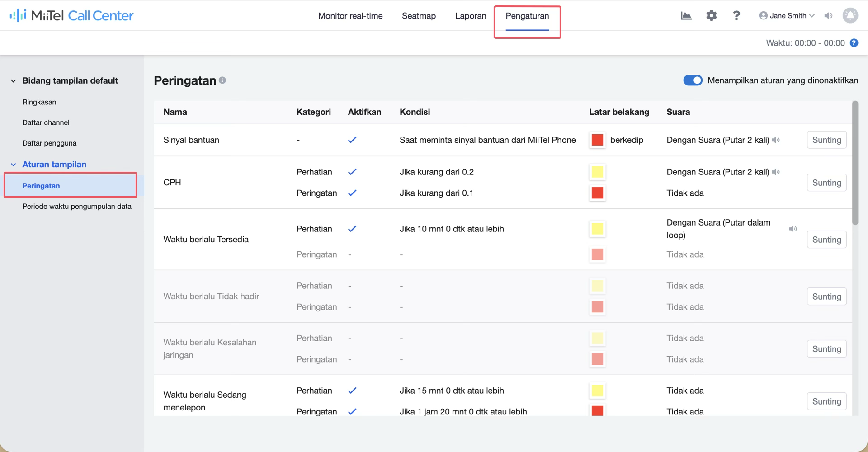This screenshot has width=868, height=452.
Task: Open Ringkasan in the sidebar
Action: point(39,102)
